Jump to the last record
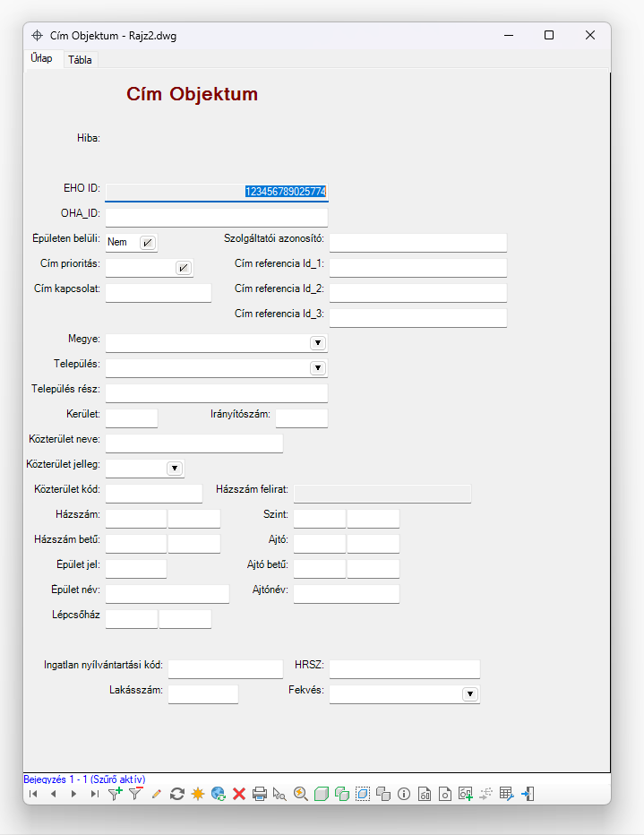Viewport: 644px width, 835px height. [95, 794]
